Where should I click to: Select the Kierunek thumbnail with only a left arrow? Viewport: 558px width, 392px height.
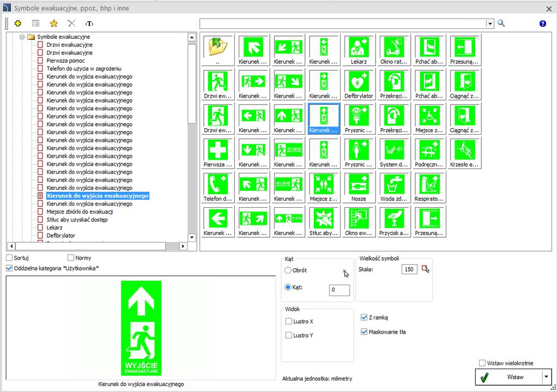coord(218,221)
